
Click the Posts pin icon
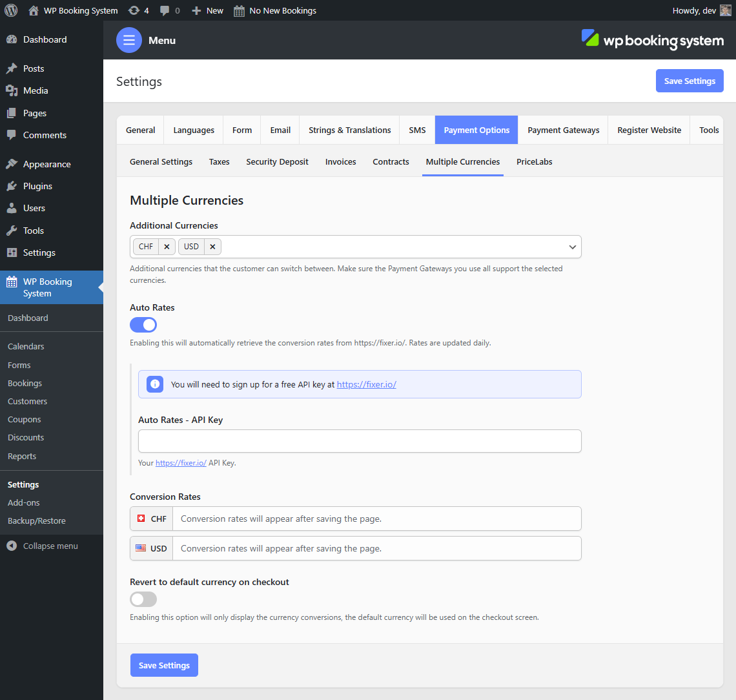pos(12,68)
